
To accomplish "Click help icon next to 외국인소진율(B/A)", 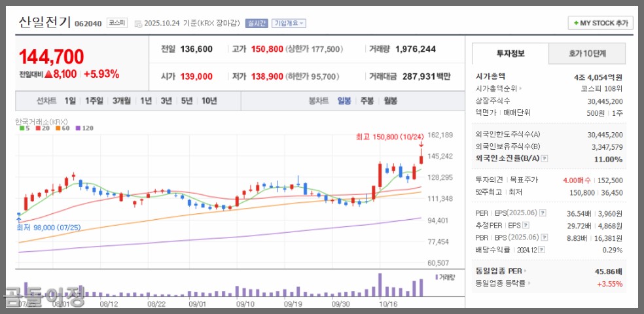I will click(x=545, y=159).
